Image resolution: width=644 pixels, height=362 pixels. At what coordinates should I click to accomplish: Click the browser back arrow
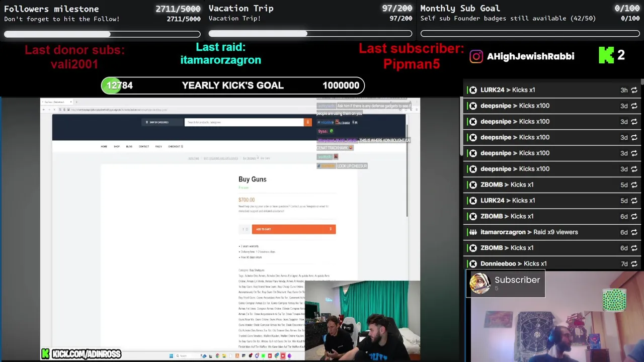(x=43, y=110)
